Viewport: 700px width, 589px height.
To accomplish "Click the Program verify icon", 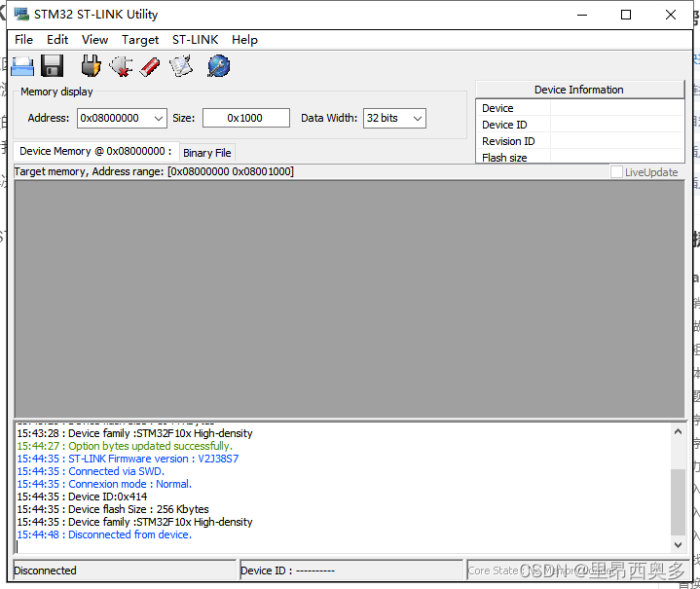I will point(181,66).
